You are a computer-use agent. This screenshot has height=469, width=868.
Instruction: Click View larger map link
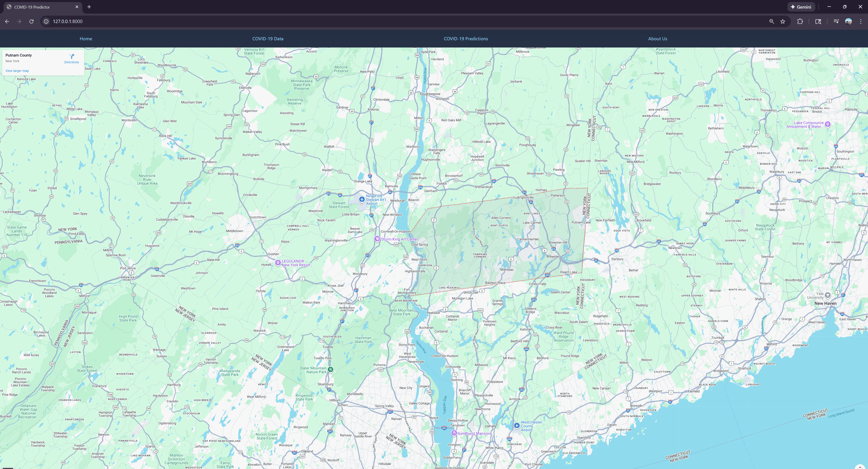pos(17,71)
